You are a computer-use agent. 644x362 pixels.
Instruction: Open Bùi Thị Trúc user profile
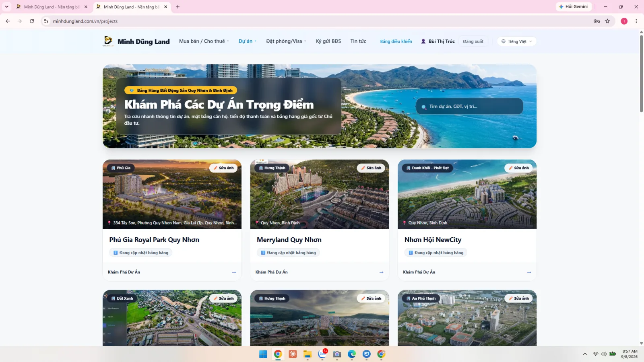click(438, 41)
